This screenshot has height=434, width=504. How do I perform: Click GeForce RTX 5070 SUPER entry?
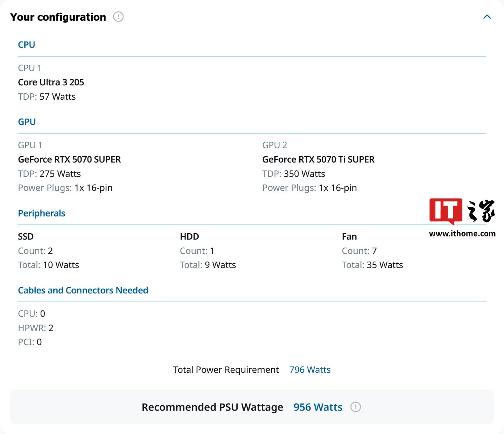[x=69, y=159]
